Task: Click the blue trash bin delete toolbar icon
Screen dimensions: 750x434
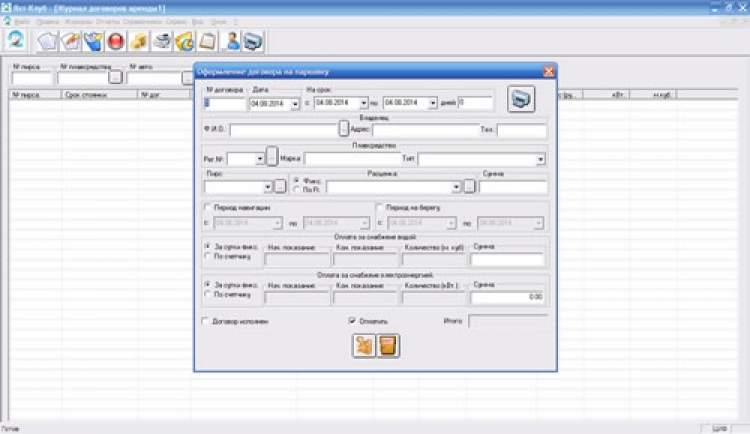Action: tap(93, 41)
